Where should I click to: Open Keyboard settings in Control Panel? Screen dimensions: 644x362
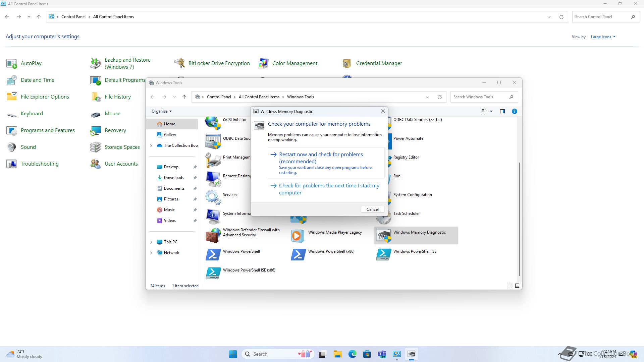coord(25,114)
